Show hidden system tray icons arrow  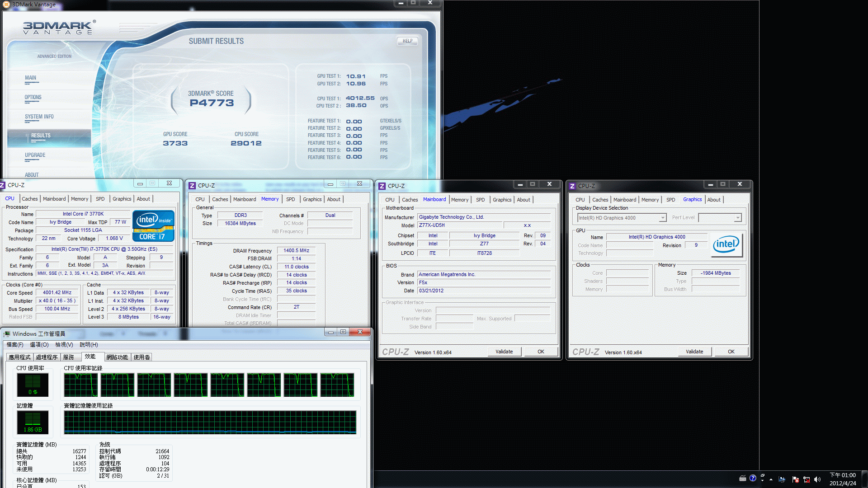point(771,479)
